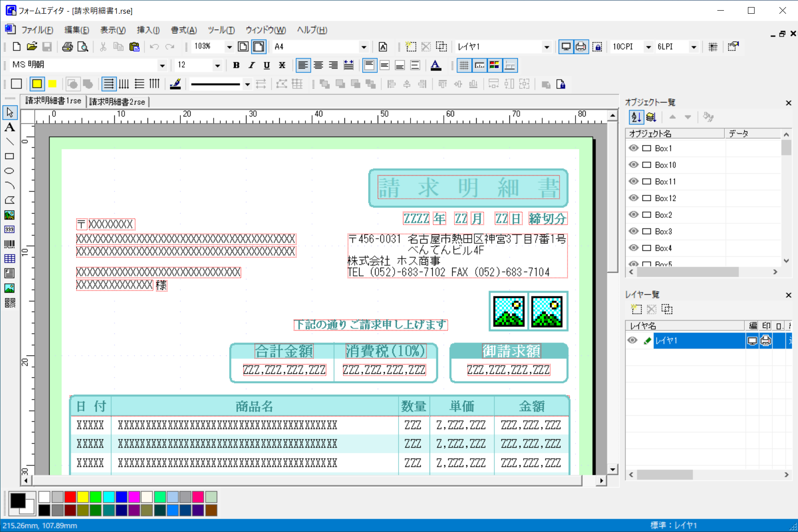Hide Box12 using its eye icon
The width and height of the screenshot is (798, 532).
point(634,198)
